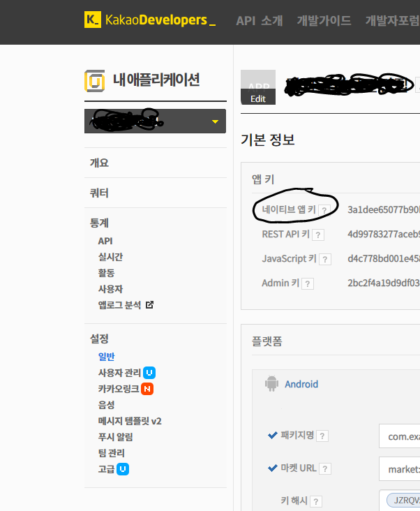Viewport: 420px width, 511px height.
Task: Click the JavaScript key value d4c778bd001e45
Action: pyautogui.click(x=384, y=258)
